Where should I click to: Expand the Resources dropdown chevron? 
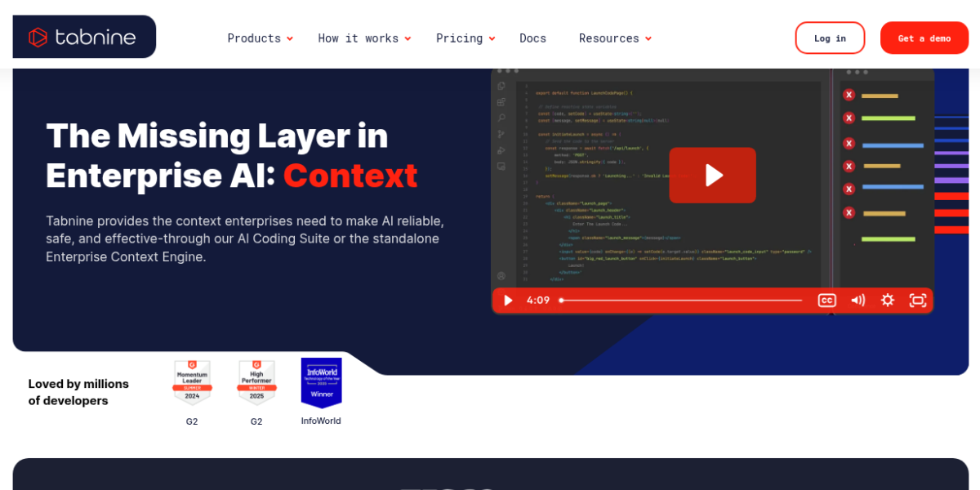(648, 38)
